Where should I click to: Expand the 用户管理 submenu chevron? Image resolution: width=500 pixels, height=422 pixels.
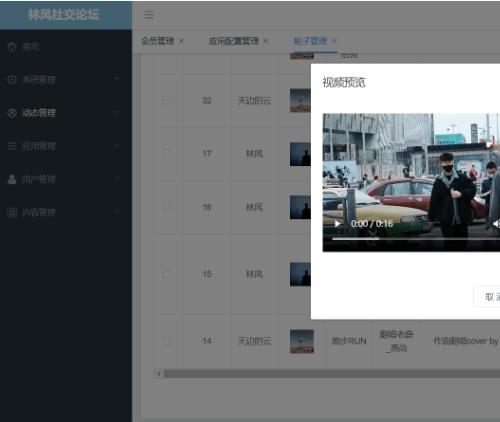(116, 179)
